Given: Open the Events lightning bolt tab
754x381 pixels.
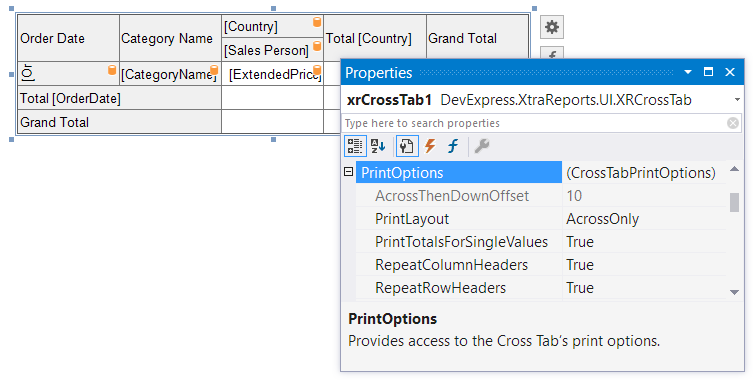Looking at the screenshot, I should 430,146.
